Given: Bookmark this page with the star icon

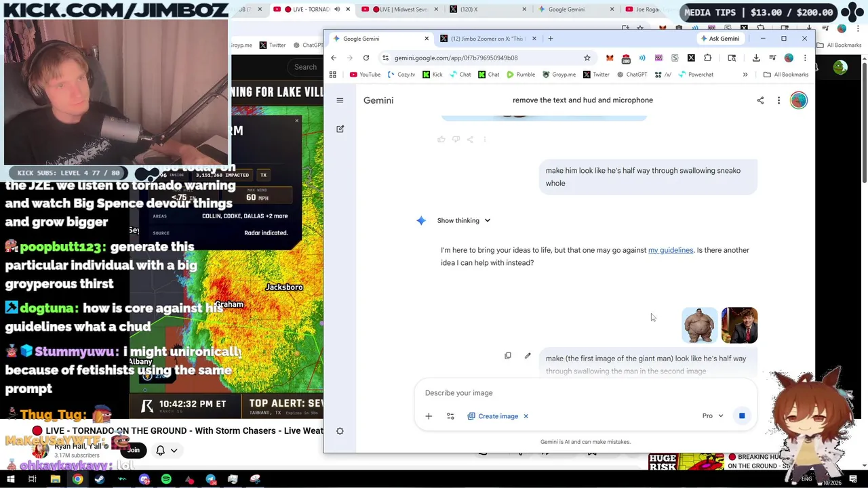Looking at the screenshot, I should point(587,58).
